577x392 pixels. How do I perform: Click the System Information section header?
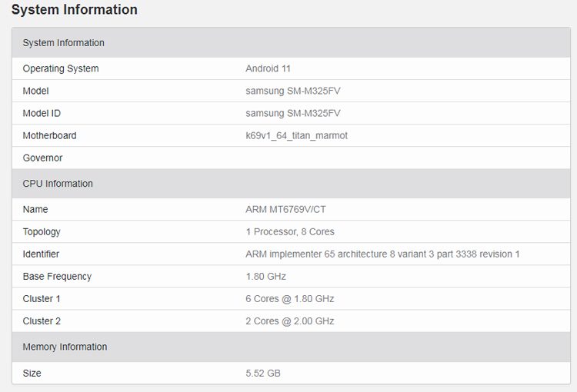click(x=64, y=43)
